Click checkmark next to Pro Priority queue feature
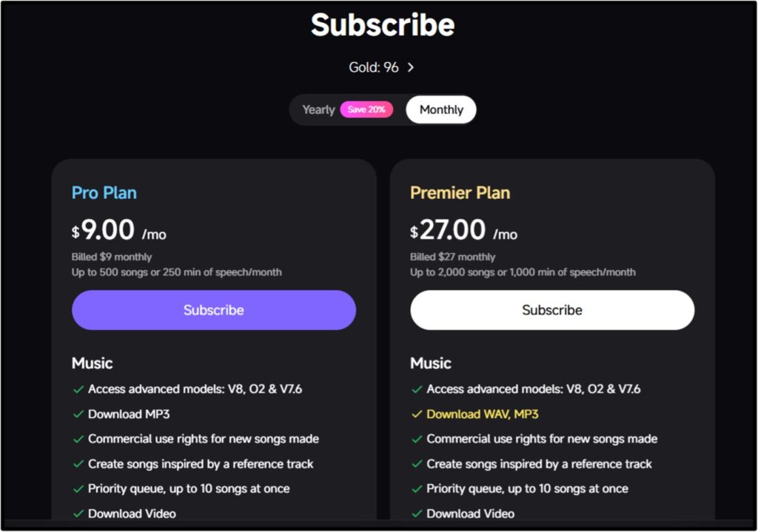 tap(78, 489)
